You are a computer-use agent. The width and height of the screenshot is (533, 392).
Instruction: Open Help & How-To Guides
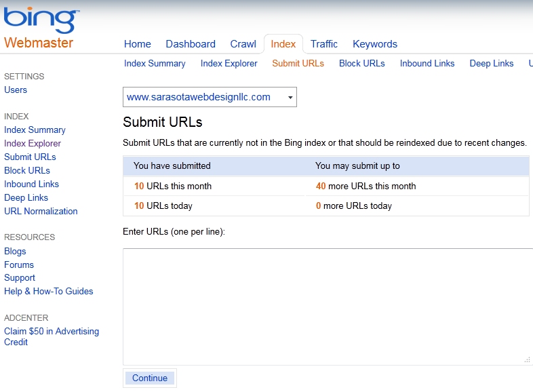pos(48,292)
